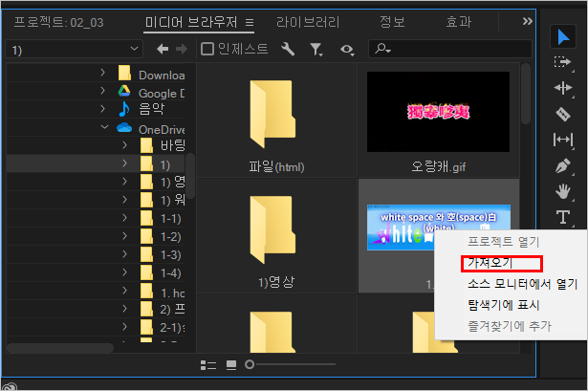Select the Slip tool
The image size is (588, 391).
coord(563,140)
